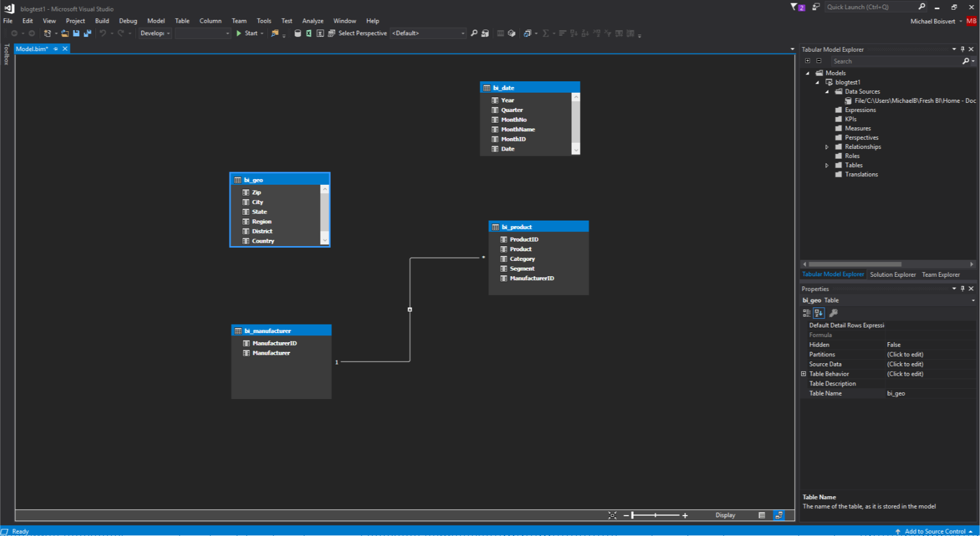Click the bi_date table header

pos(530,88)
